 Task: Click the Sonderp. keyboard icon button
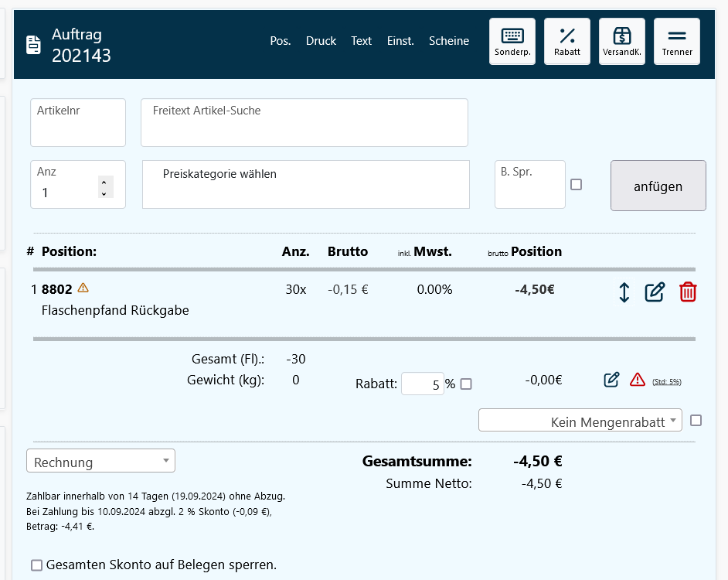point(512,42)
